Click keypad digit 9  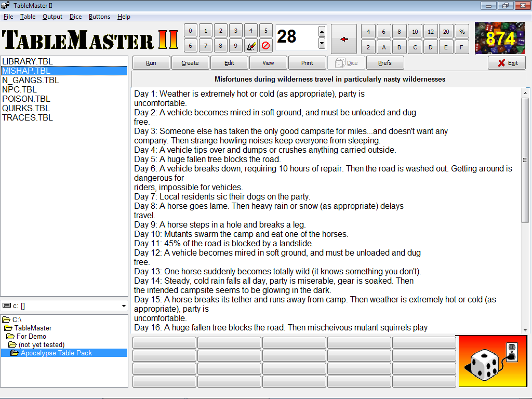(236, 46)
